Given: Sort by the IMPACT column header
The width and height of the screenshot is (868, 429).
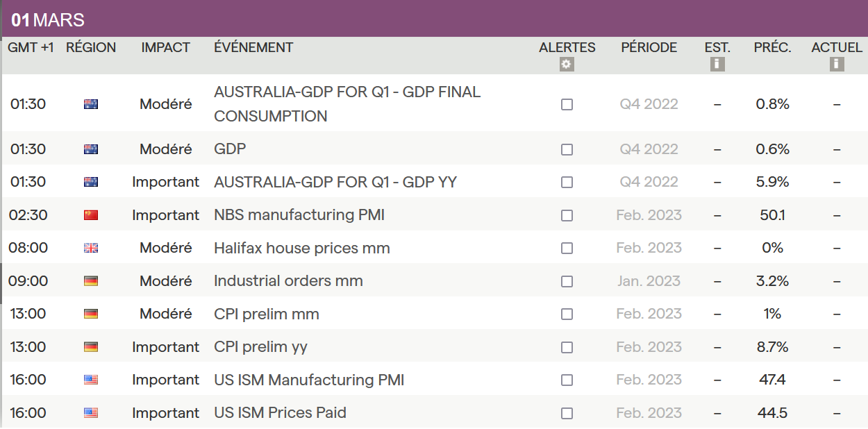Looking at the screenshot, I should [x=165, y=48].
